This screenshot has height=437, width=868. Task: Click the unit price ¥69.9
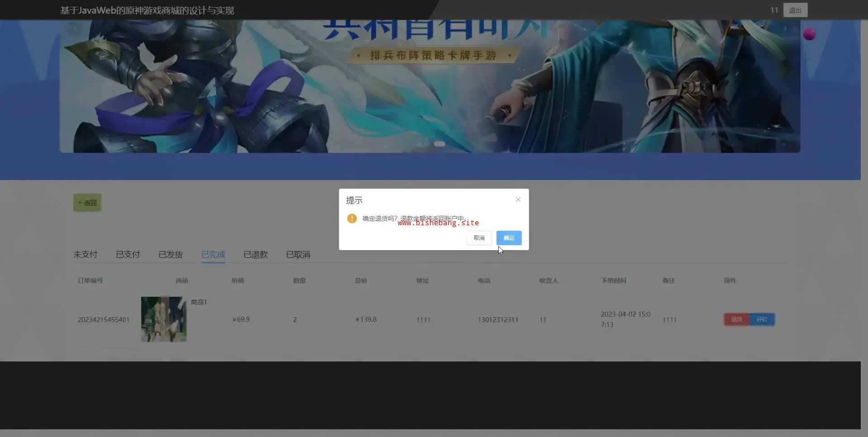tap(241, 319)
